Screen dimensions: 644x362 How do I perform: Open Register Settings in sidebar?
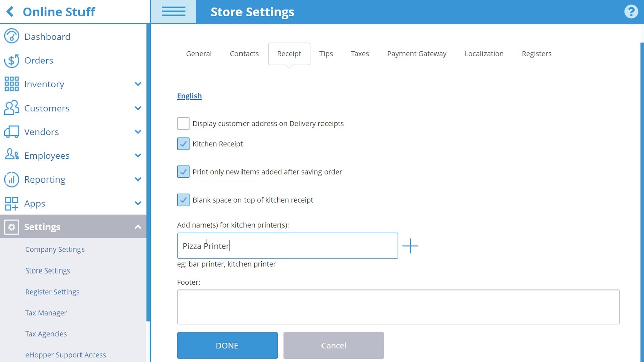52,292
